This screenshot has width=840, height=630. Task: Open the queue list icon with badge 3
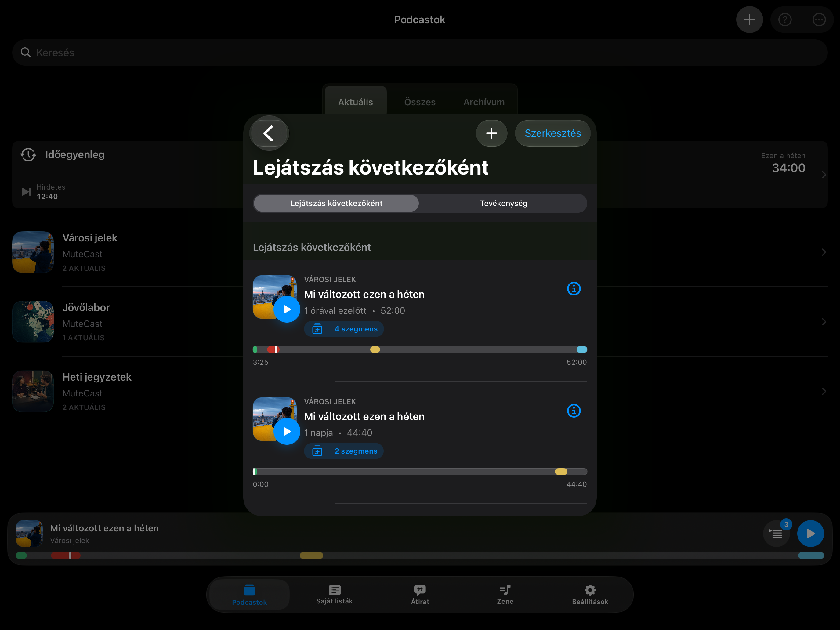[x=777, y=534]
